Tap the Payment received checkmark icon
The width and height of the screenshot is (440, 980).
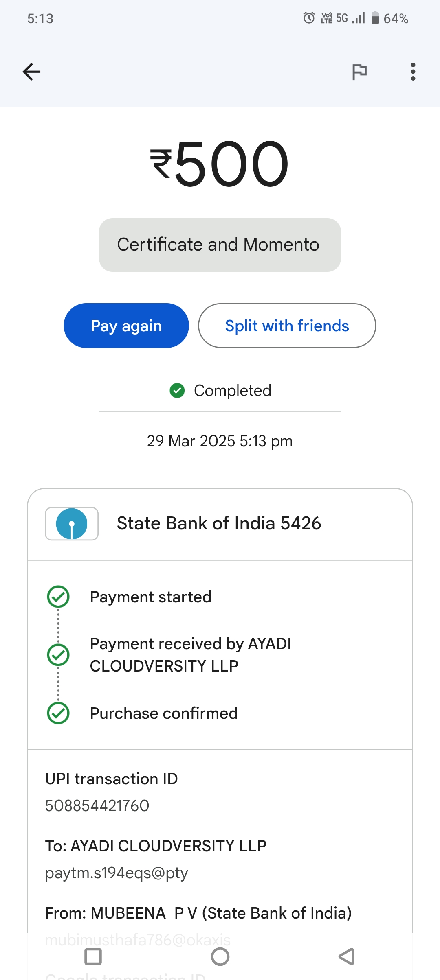58,655
